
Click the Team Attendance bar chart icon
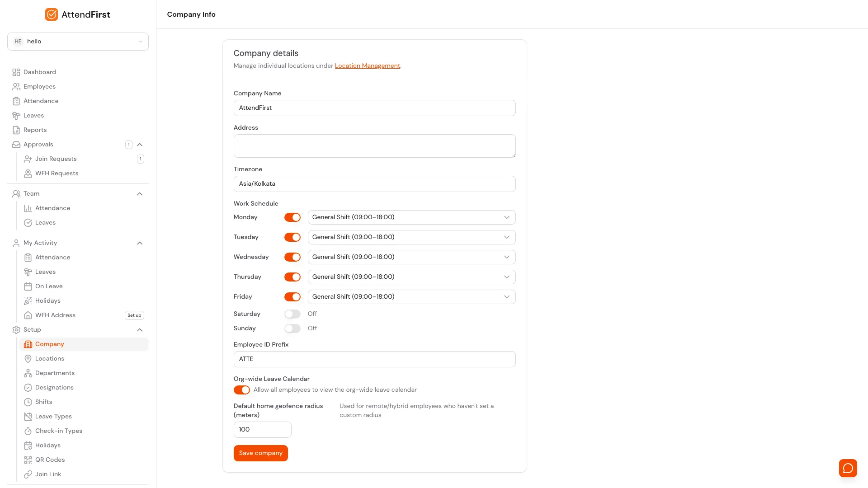pos(28,208)
